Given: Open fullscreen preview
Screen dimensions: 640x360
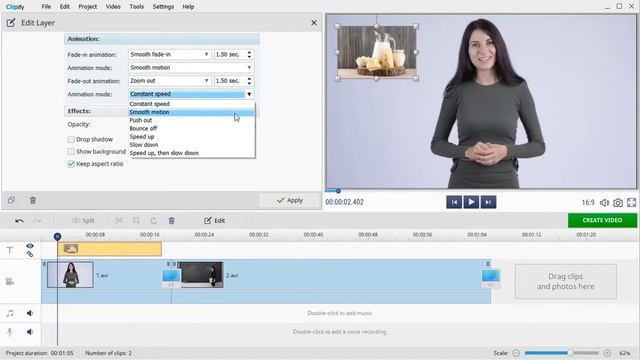Looking at the screenshot, I should click(631, 202).
